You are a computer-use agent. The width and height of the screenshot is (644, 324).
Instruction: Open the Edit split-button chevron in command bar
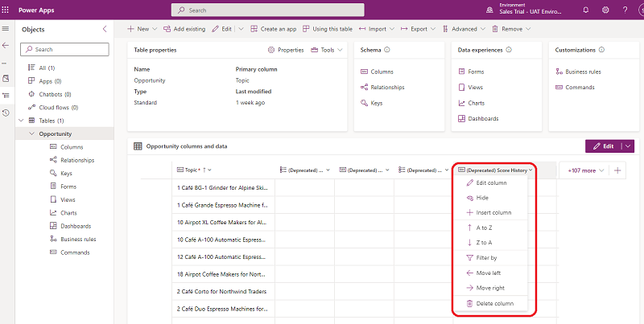(x=241, y=29)
